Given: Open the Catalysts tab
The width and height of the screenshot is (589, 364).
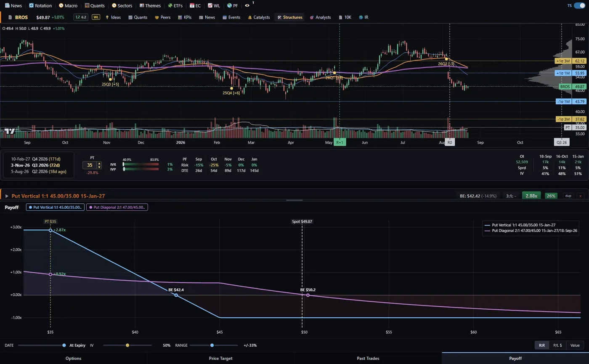Looking at the screenshot, I should pyautogui.click(x=259, y=17).
